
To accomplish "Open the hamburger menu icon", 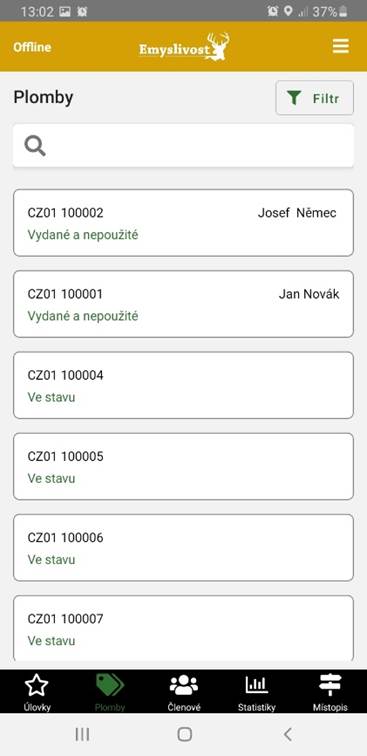I will pos(340,47).
